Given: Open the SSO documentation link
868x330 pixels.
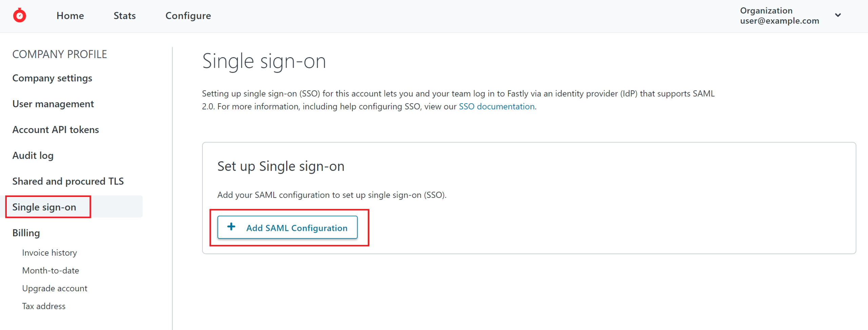Looking at the screenshot, I should 496,107.
